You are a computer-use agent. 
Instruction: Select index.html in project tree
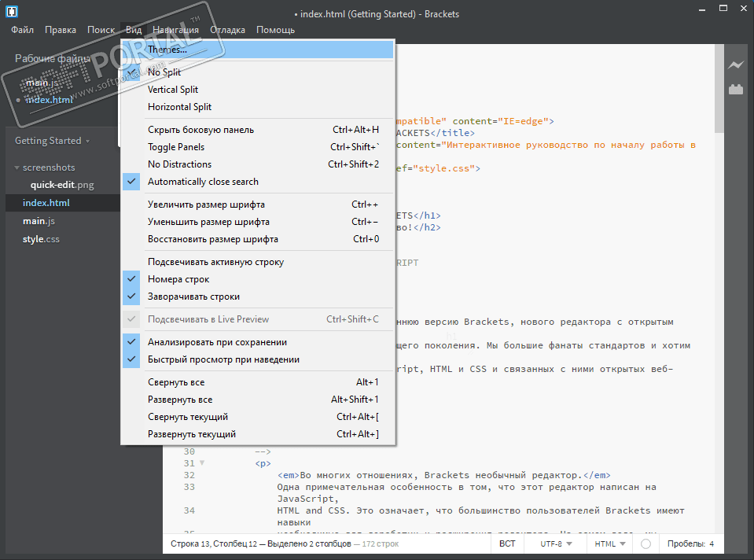click(x=63, y=203)
